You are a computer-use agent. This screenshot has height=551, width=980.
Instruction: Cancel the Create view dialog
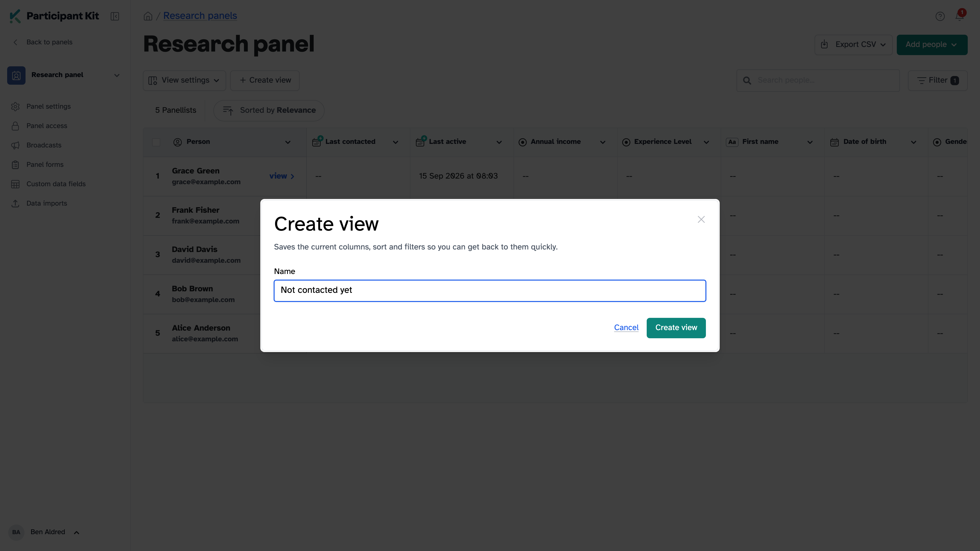pos(626,327)
